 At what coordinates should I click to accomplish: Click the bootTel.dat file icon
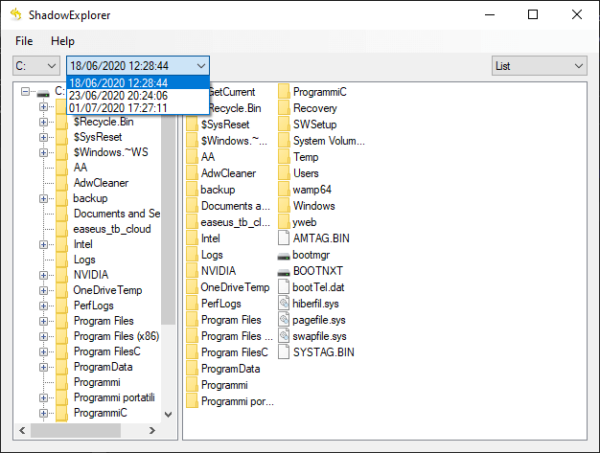[x=284, y=287]
